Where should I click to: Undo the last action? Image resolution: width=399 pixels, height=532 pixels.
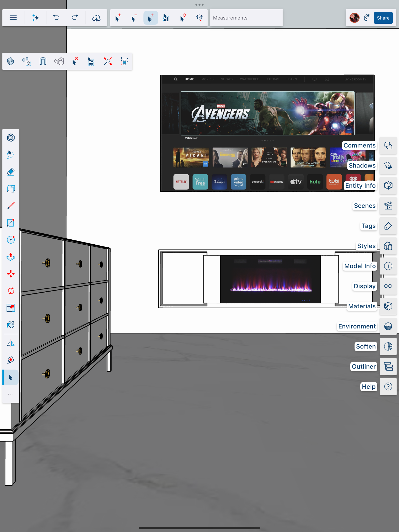[x=57, y=18]
